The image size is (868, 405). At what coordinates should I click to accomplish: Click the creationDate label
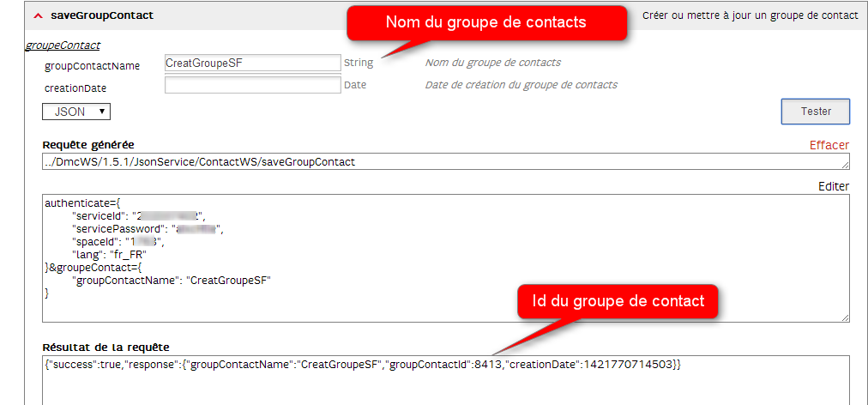(x=75, y=88)
